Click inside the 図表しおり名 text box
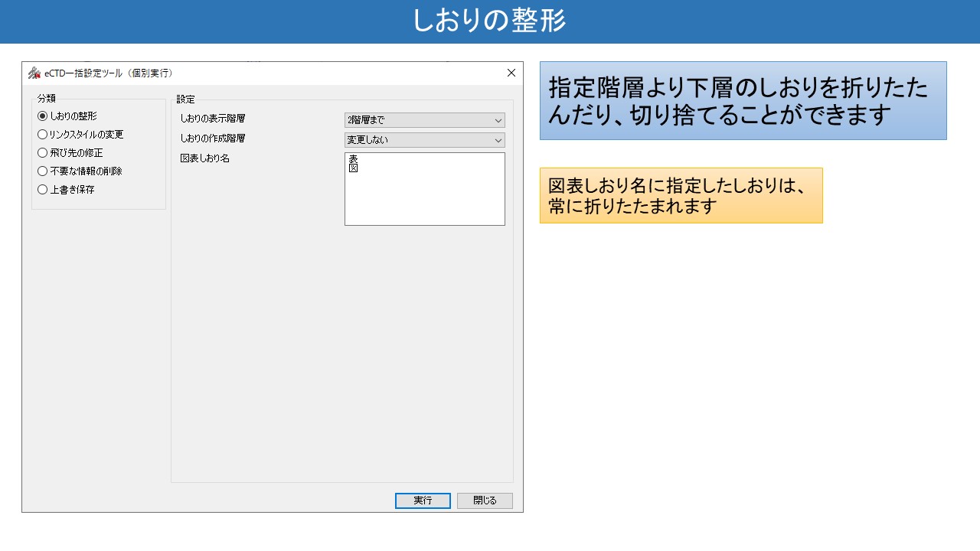This screenshot has width=980, height=551. [x=425, y=189]
